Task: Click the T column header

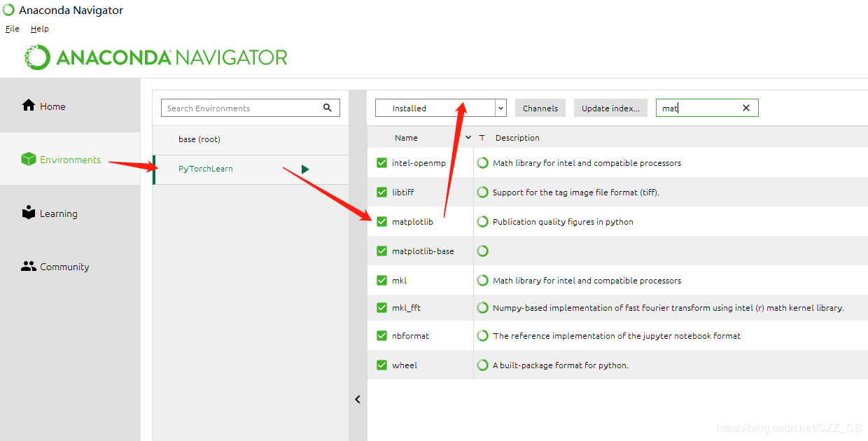Action: tap(482, 138)
